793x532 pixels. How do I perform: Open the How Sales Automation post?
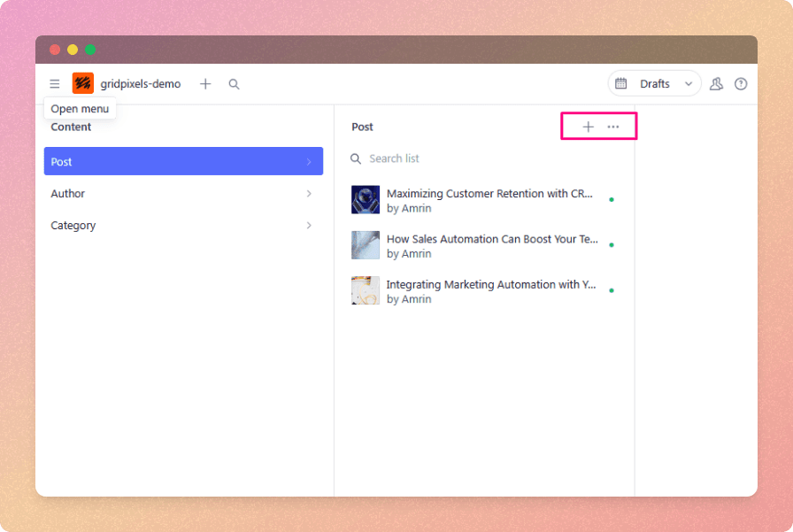click(491, 245)
